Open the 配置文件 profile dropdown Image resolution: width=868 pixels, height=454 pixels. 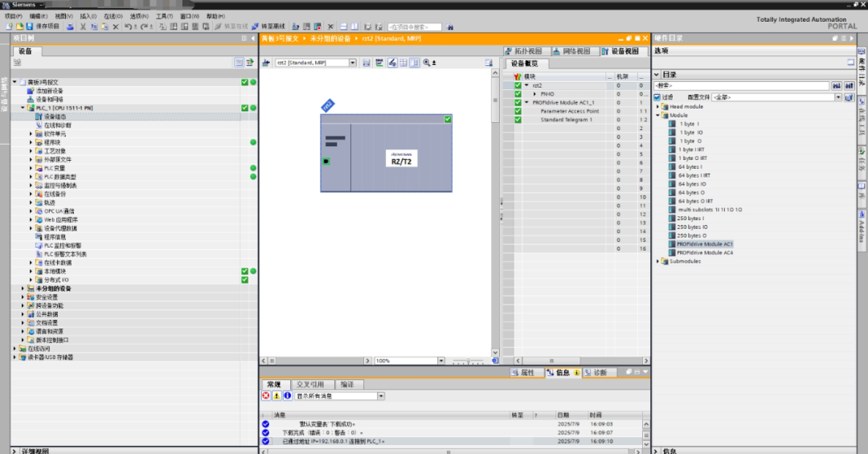point(838,97)
